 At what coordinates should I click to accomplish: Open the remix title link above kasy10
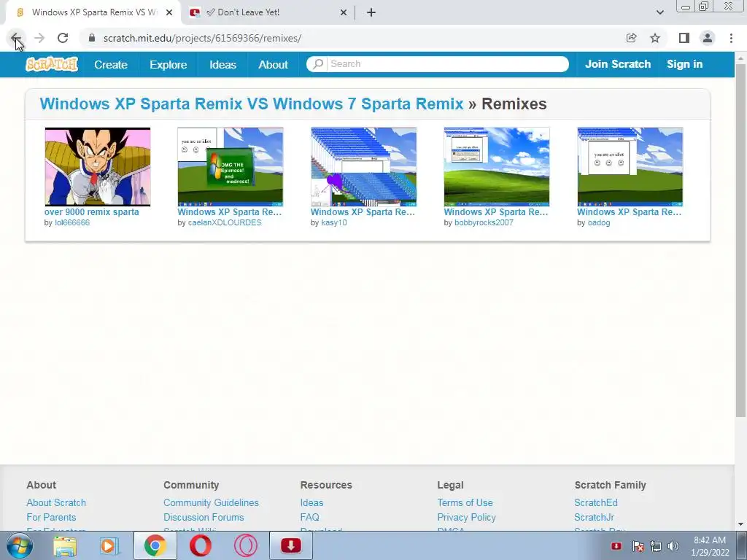[363, 212]
